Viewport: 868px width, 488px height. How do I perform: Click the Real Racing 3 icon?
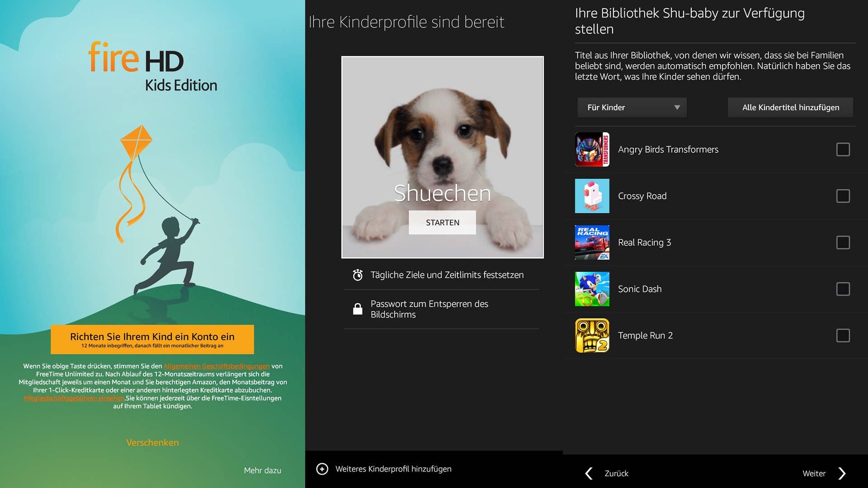[591, 242]
